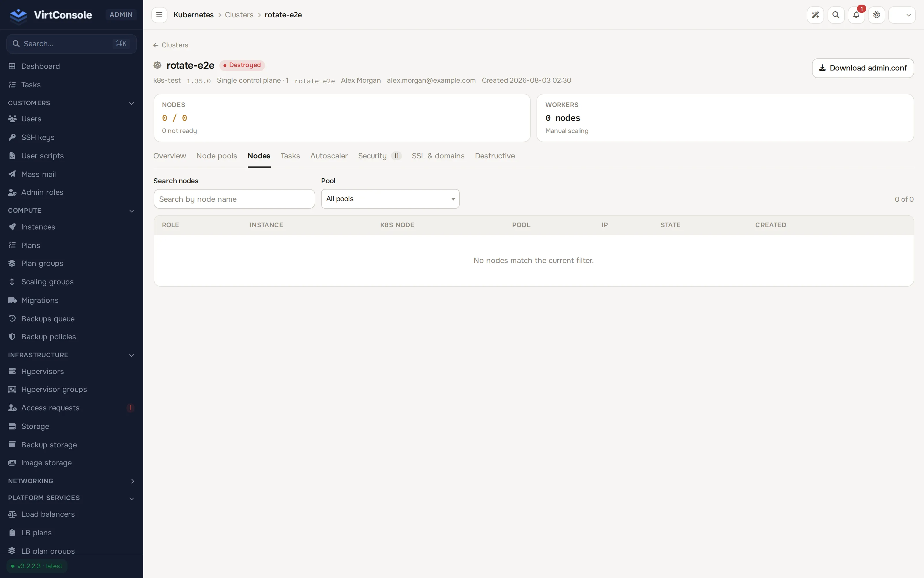Click the Scaling groups arrows icon
Screen dimensions: 924x578
[x=12, y=282]
